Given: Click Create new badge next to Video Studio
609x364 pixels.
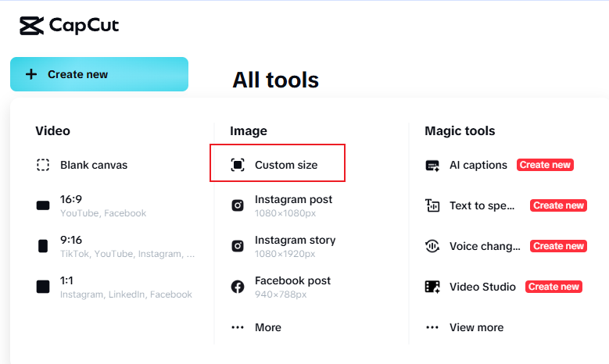Looking at the screenshot, I should [x=553, y=287].
